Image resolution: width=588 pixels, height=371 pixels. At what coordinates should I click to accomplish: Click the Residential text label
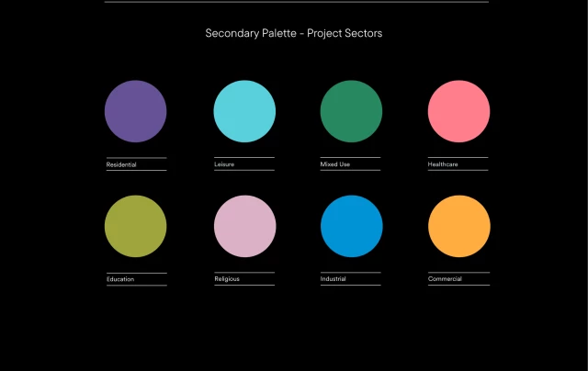121,164
